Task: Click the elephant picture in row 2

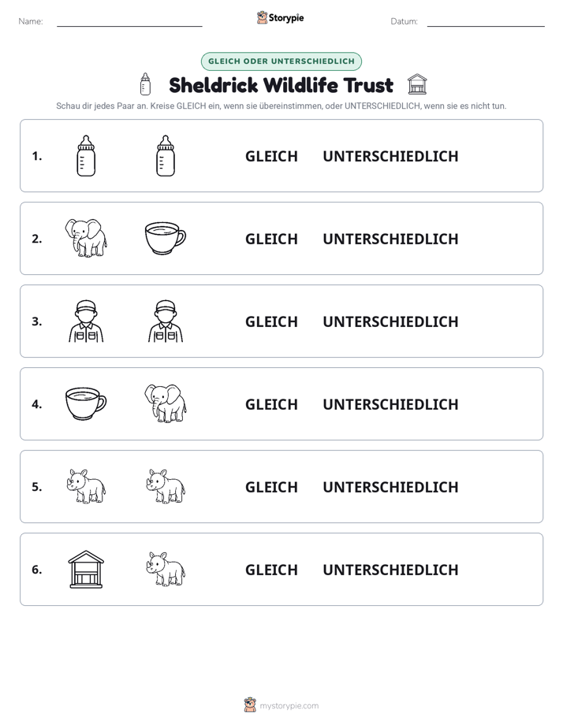Action: point(86,238)
